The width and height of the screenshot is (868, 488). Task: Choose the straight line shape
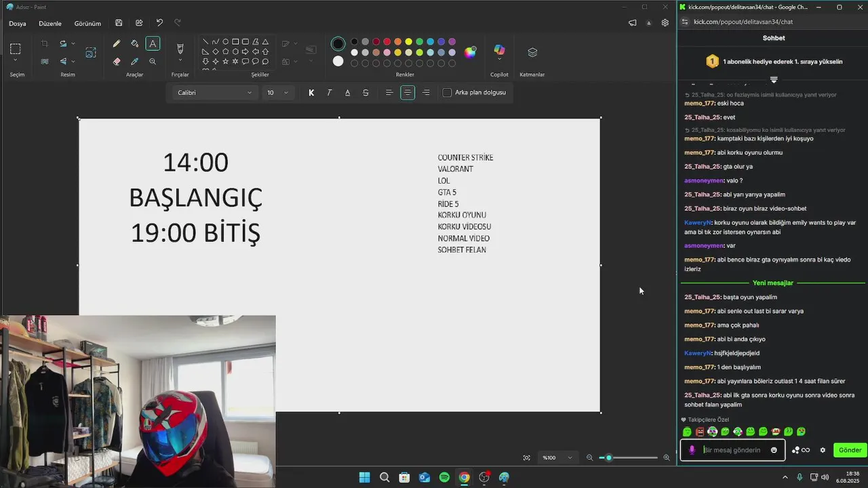205,41
